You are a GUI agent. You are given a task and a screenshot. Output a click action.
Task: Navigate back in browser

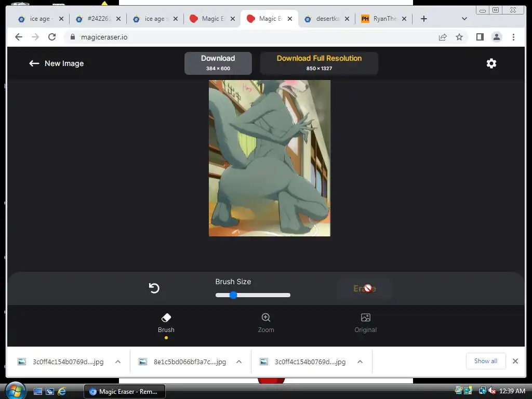tap(19, 37)
